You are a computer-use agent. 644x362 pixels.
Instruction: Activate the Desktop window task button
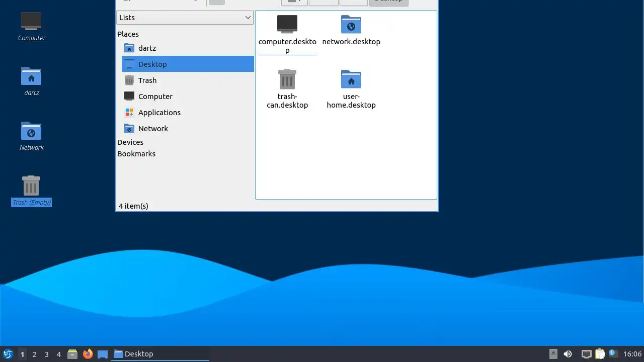point(160,354)
